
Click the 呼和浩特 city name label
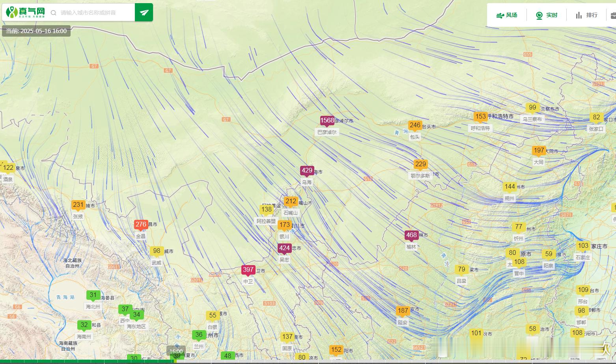pos(480,128)
